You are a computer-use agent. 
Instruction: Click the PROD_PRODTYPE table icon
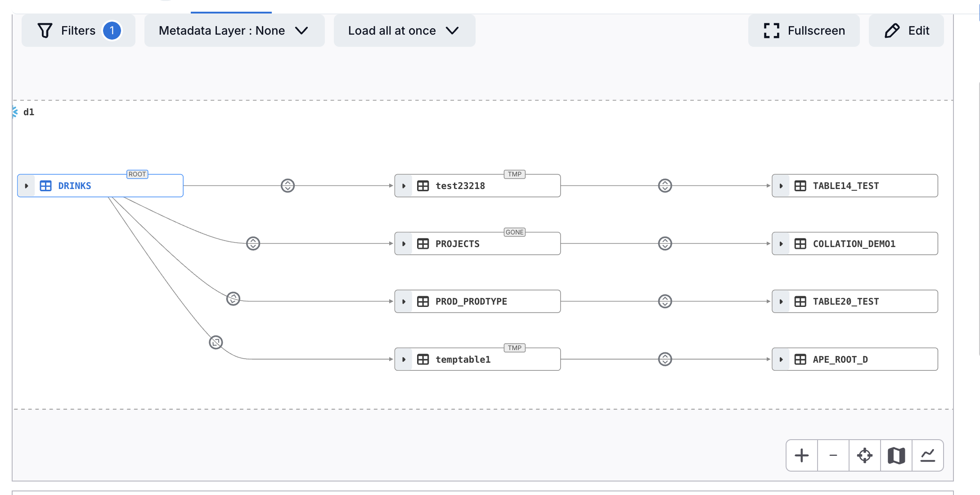423,301
